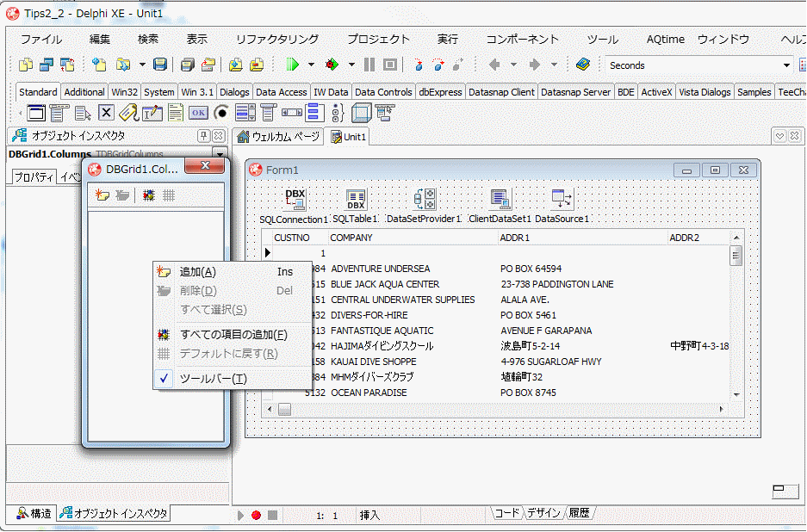This screenshot has height=532, width=807.
Task: Select the SQLConnection1 component on Form1
Action: tap(295, 200)
